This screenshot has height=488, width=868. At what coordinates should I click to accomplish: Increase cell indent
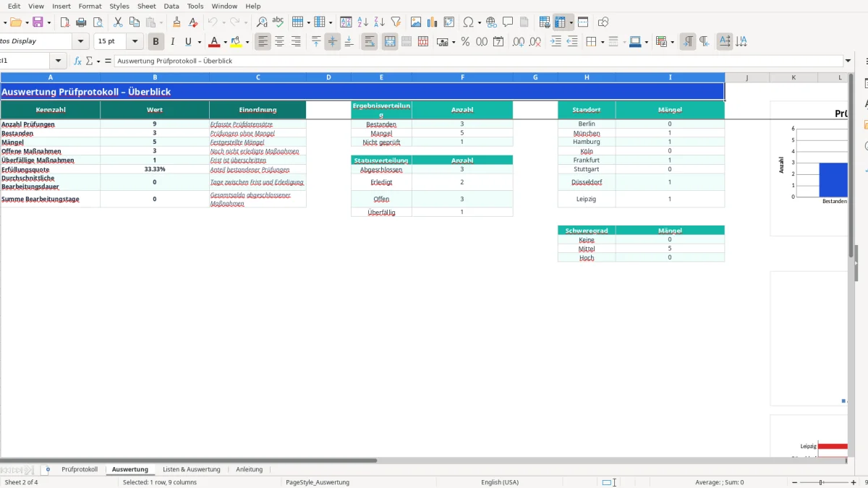pos(556,42)
